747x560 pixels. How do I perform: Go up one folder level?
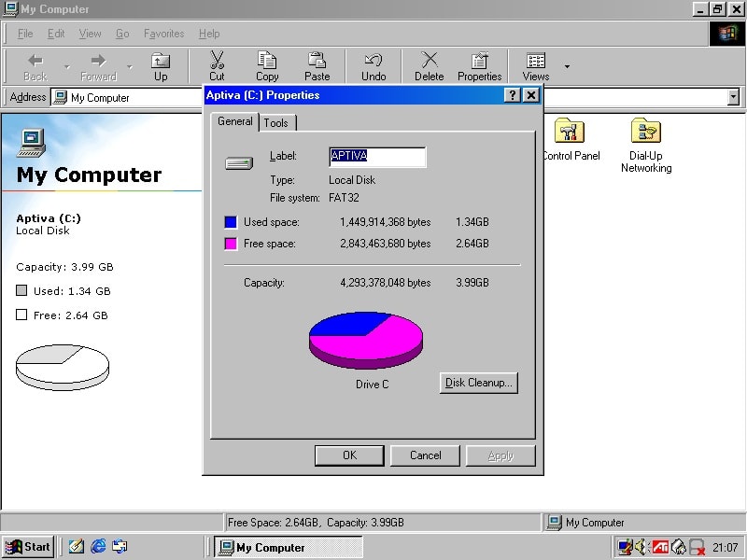(161, 66)
